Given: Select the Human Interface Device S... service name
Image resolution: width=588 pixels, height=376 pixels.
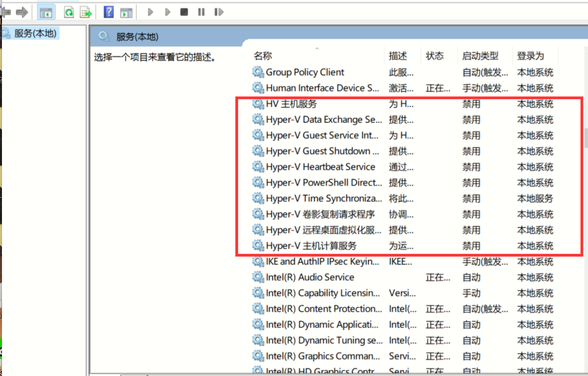Looking at the screenshot, I should coord(322,88).
